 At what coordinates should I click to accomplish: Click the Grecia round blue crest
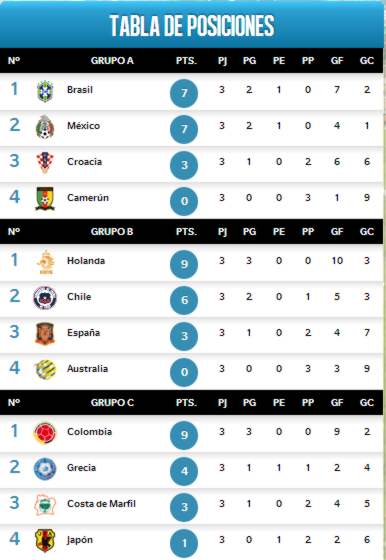click(45, 469)
